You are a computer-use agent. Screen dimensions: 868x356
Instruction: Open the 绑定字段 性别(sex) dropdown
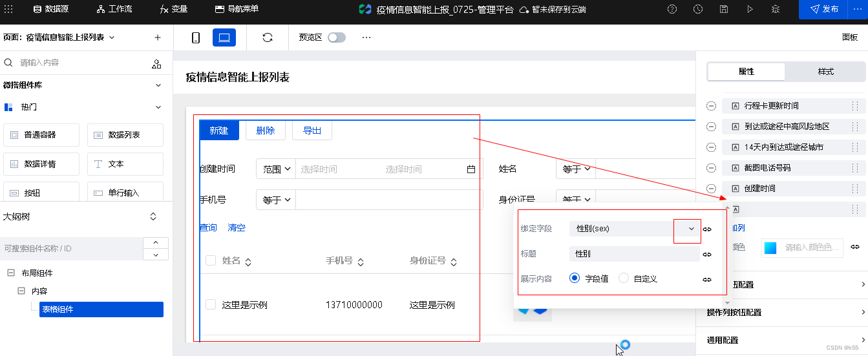point(691,229)
